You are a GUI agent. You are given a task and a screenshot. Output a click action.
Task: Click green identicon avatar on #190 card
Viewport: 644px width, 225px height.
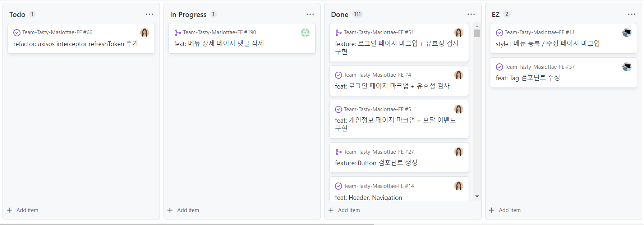[305, 33]
